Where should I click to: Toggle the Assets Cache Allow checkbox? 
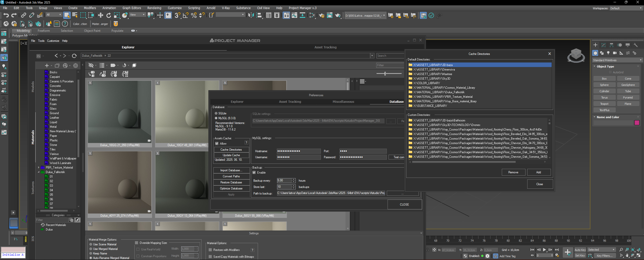[x=217, y=144]
